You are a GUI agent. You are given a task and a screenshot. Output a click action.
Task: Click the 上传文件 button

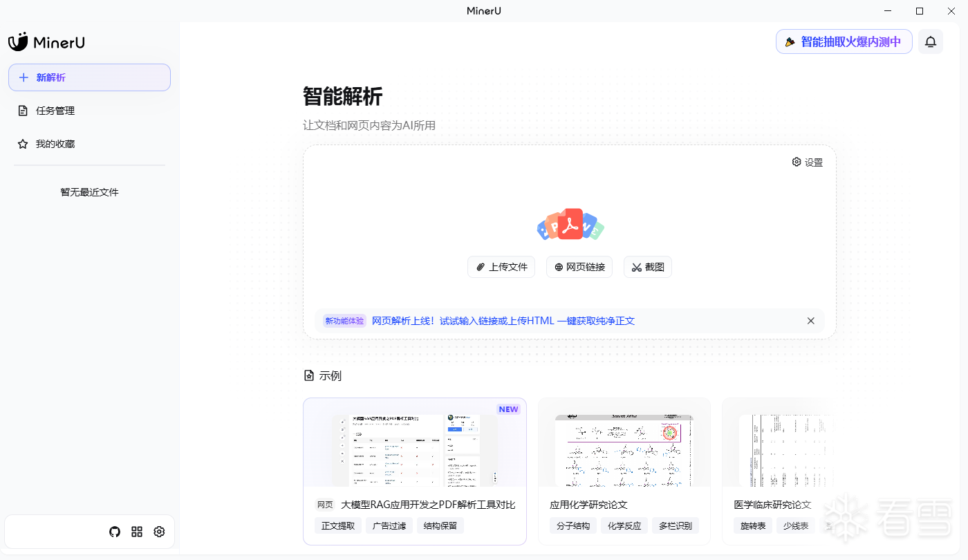pyautogui.click(x=501, y=267)
